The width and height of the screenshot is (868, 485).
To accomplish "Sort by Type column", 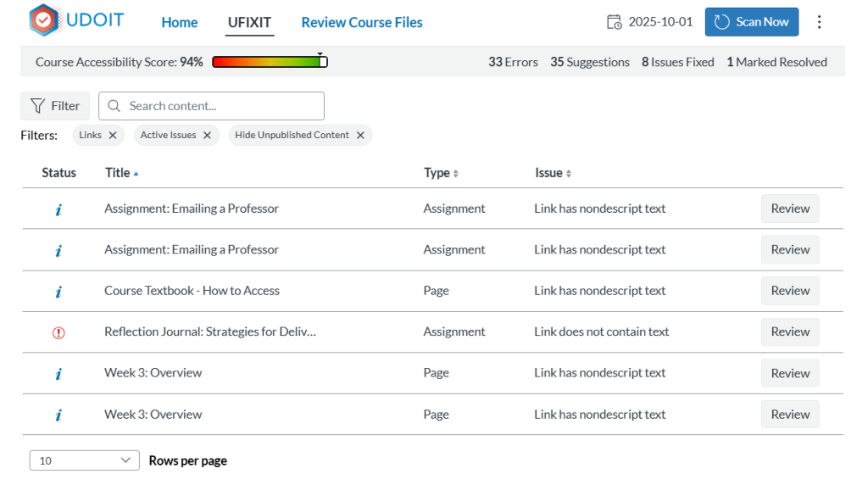I will pyautogui.click(x=441, y=173).
